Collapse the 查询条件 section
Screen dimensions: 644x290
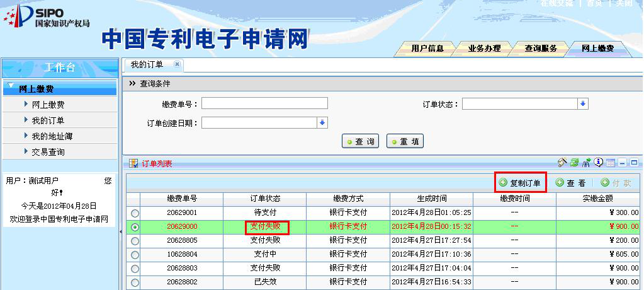click(132, 84)
